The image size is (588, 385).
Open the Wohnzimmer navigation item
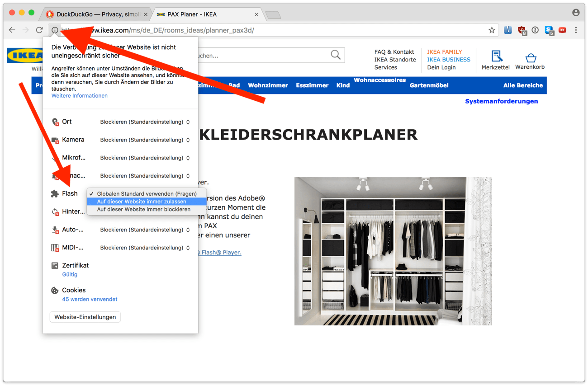click(268, 85)
